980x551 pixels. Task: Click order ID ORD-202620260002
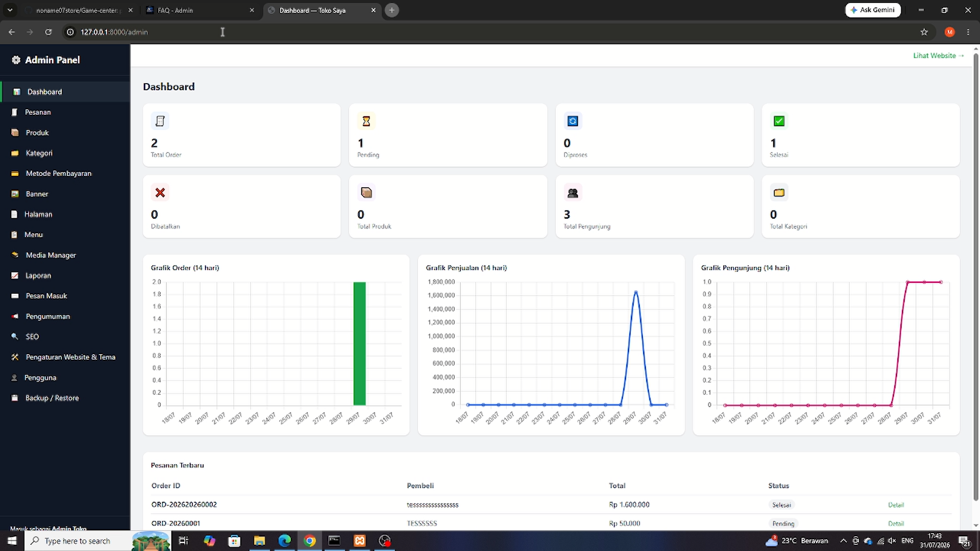point(184,505)
